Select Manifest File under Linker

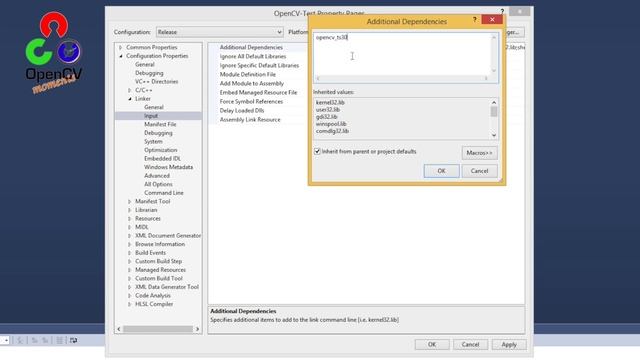(160, 124)
